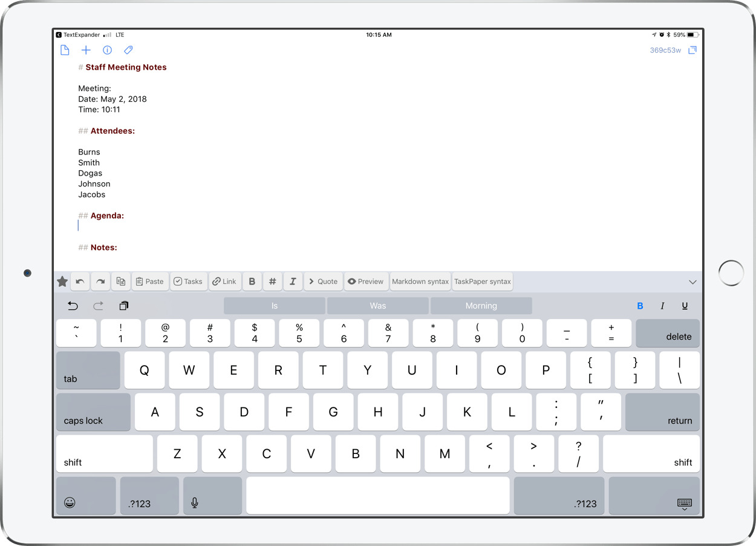Tap the star icon in action toolbar
The width and height of the screenshot is (756, 546).
click(x=62, y=281)
